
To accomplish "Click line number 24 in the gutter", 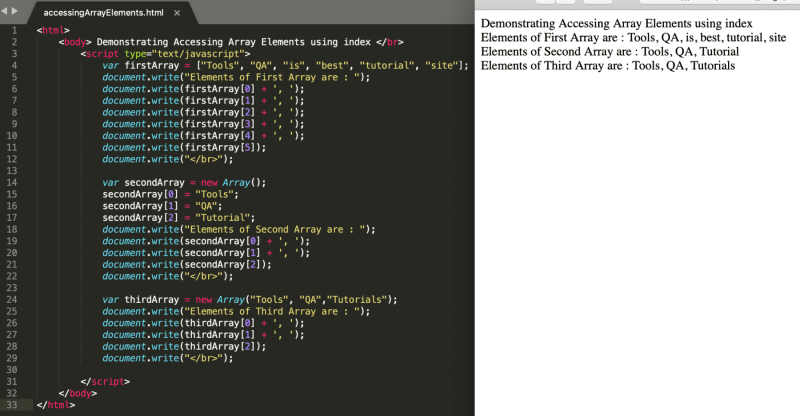I will [x=12, y=300].
